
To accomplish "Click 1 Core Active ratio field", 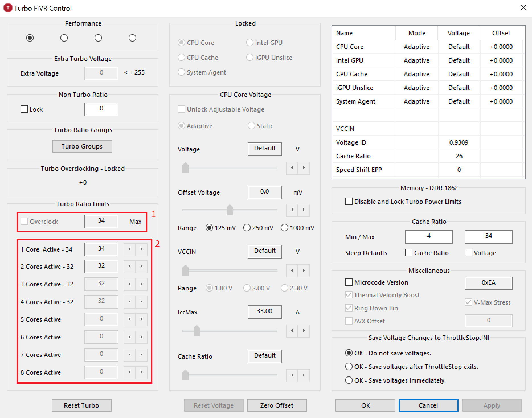I will click(x=101, y=249).
